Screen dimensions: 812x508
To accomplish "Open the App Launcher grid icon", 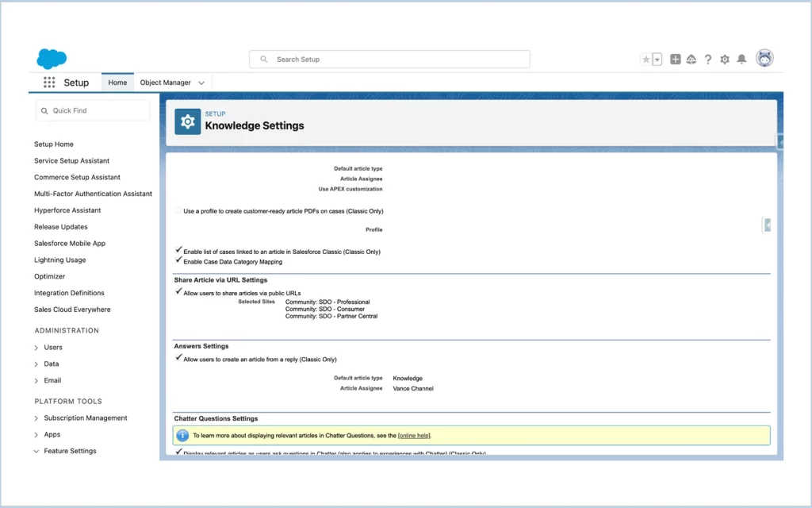I will (49, 83).
